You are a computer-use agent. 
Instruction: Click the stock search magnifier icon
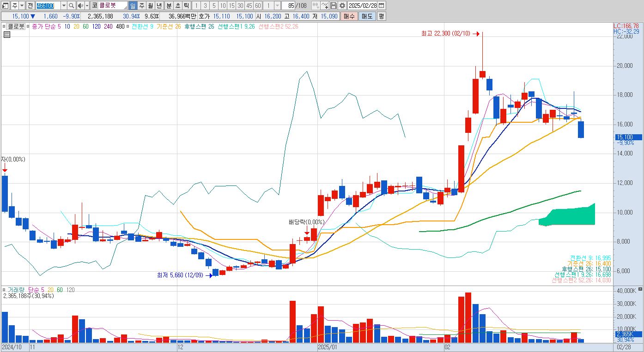[x=72, y=6]
